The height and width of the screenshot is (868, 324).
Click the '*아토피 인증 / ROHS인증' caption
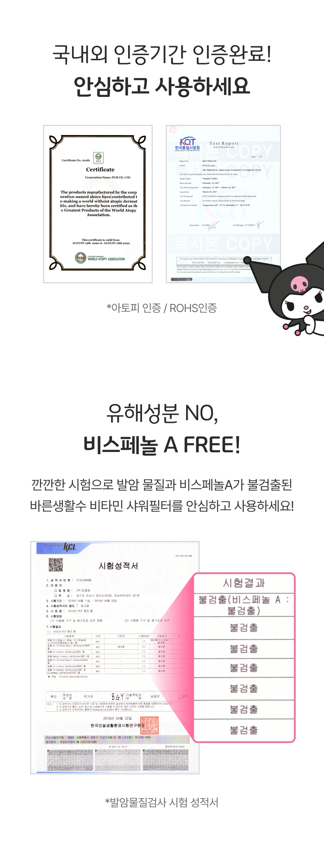pos(162,308)
